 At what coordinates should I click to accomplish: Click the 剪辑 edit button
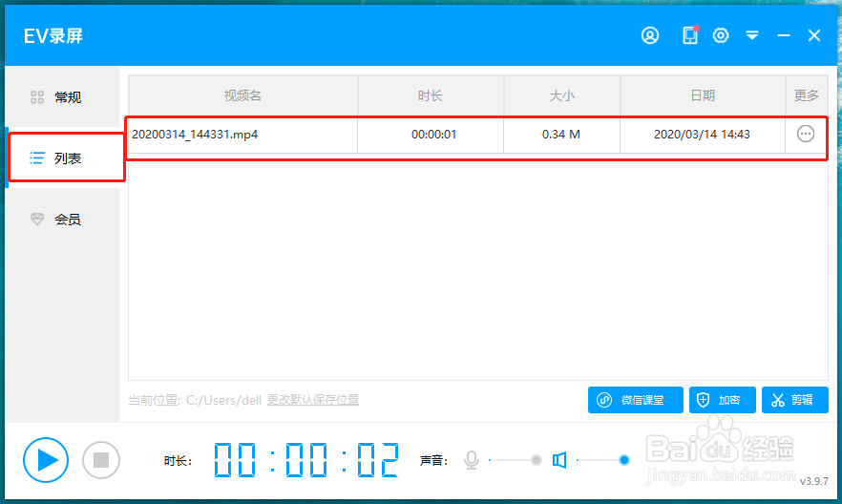point(794,400)
